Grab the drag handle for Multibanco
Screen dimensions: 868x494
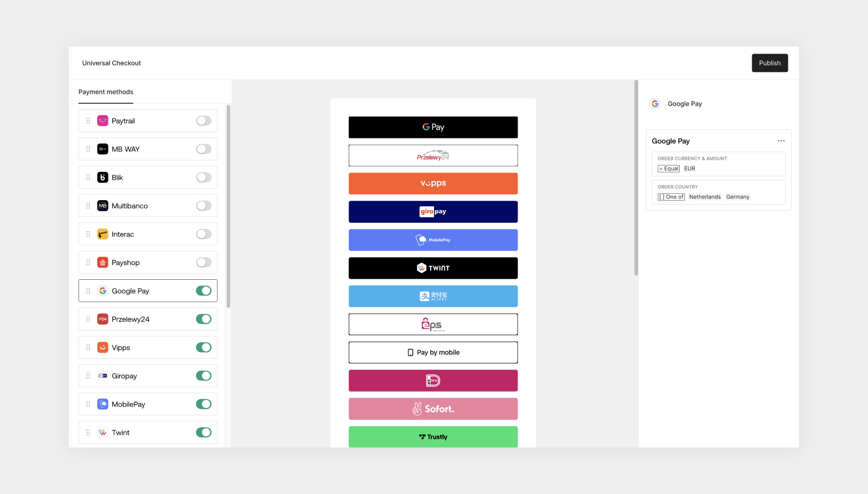tap(88, 206)
